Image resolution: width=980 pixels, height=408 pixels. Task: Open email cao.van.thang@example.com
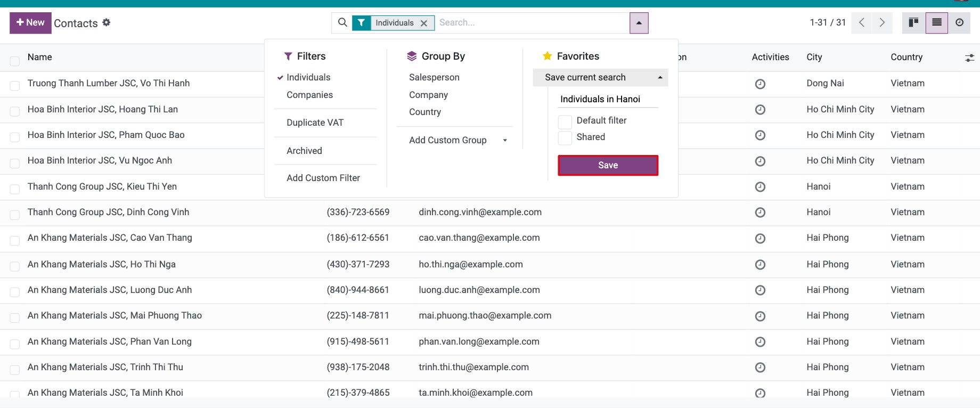click(479, 238)
